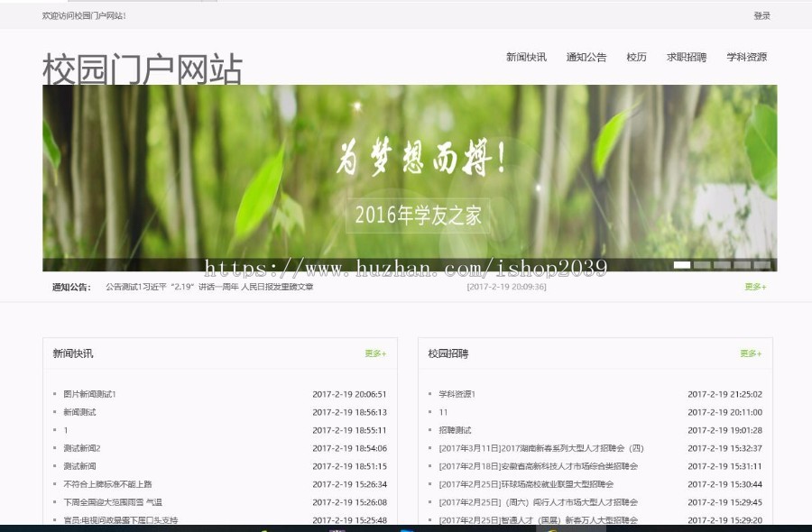Open news item 不符合上牌标准不能上路
Image resolution: width=812 pixels, height=532 pixels.
click(x=107, y=484)
